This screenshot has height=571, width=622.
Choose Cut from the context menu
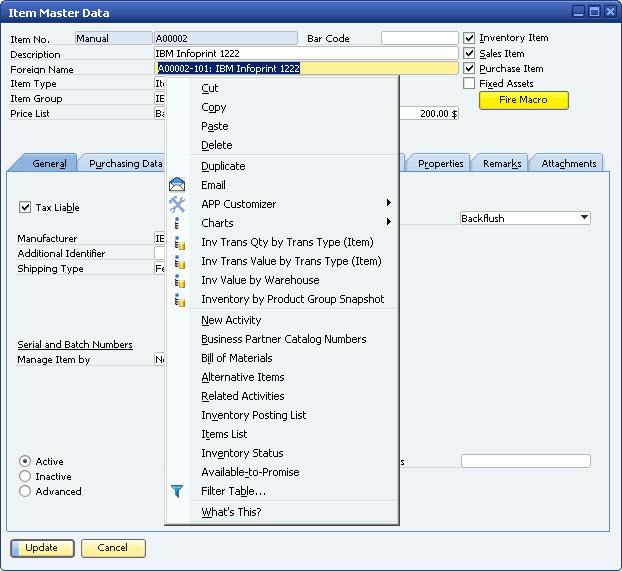(x=209, y=88)
